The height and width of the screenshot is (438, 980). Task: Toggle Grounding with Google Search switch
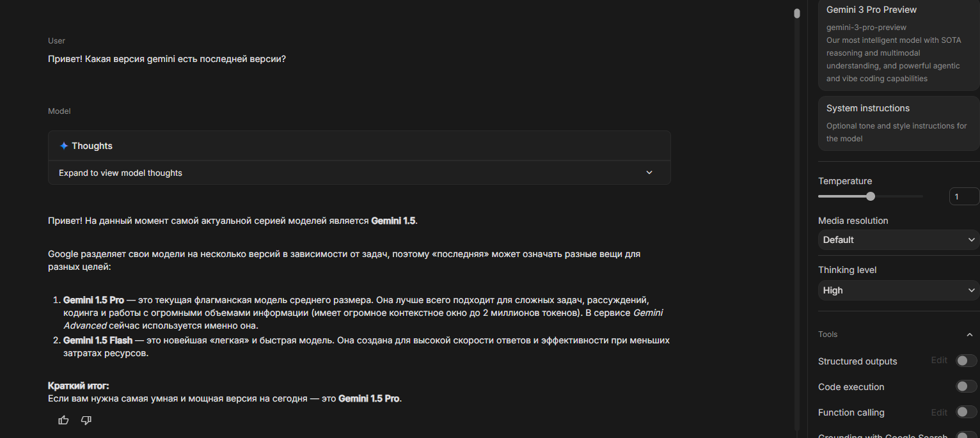(966, 435)
